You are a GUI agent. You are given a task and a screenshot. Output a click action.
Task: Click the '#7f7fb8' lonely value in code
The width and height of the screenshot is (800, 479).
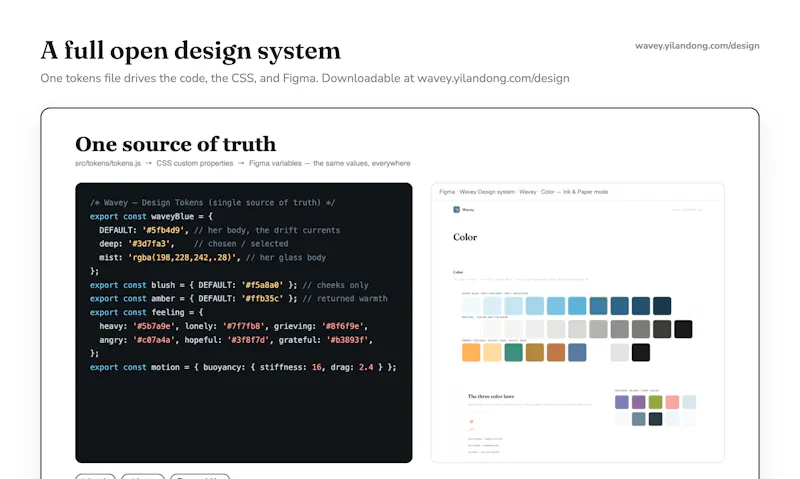(x=243, y=326)
